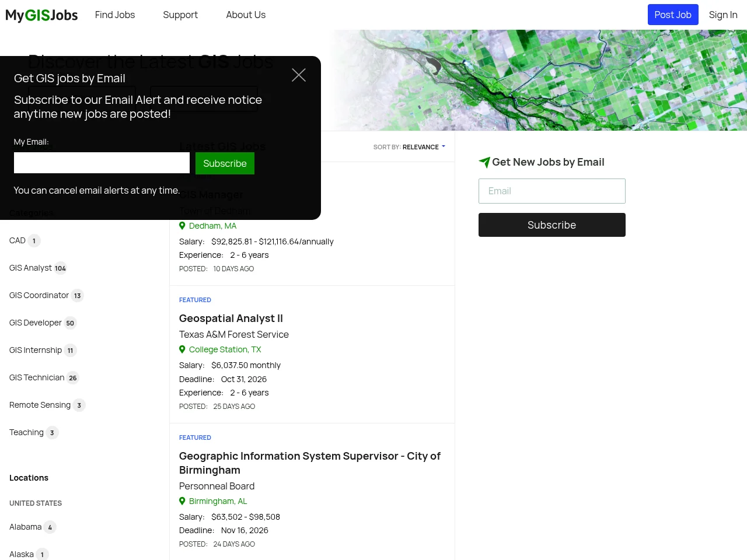Click the MyGISJobs logo
Viewport: 747px width, 560px height.
pyautogui.click(x=41, y=15)
